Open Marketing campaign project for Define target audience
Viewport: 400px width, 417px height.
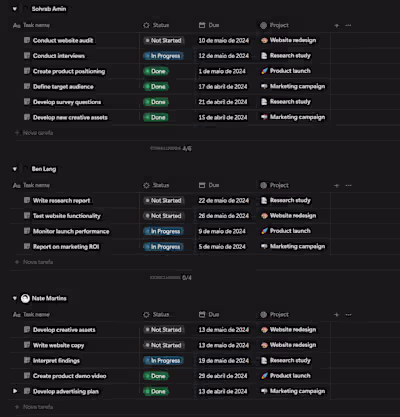pos(293,86)
